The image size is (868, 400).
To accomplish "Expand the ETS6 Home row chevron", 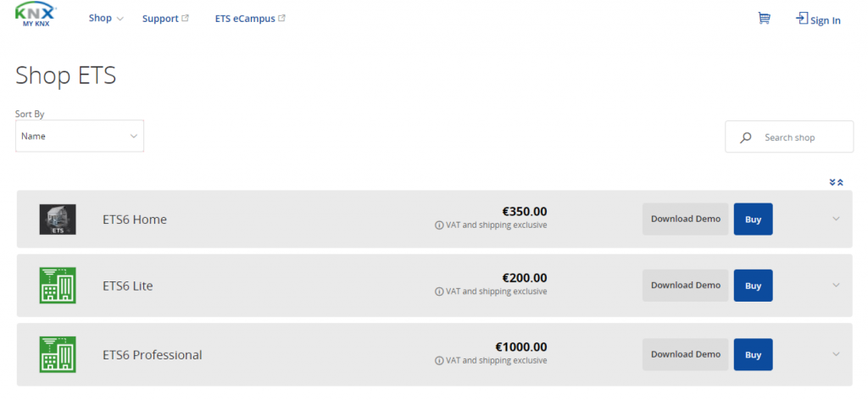I will pos(836,219).
